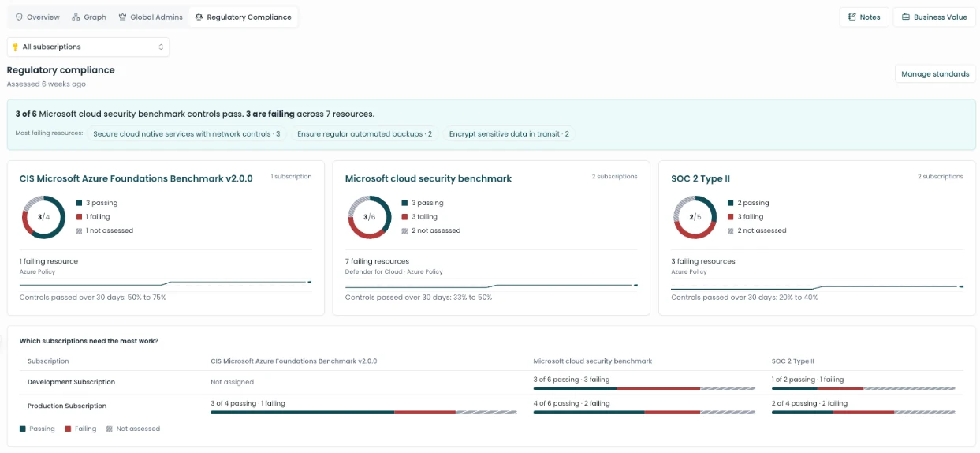
Task: Select 'Secure cloud native services with network controls' chip
Action: click(x=187, y=134)
